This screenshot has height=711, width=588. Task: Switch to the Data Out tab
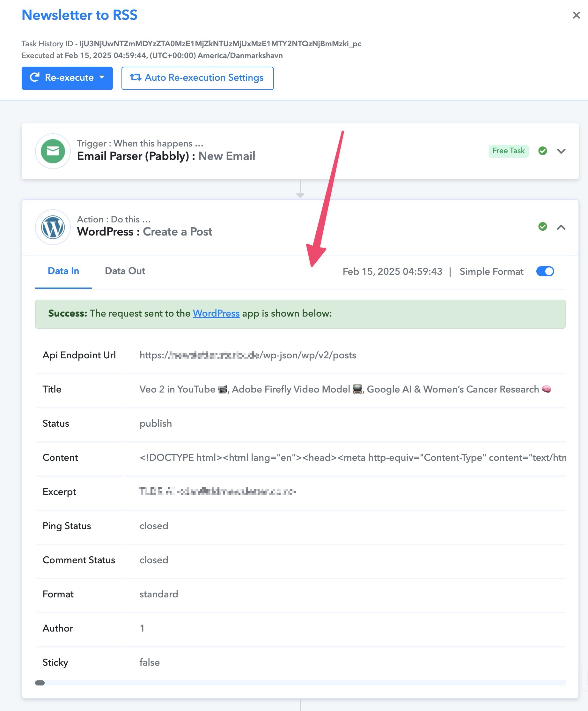coord(125,271)
